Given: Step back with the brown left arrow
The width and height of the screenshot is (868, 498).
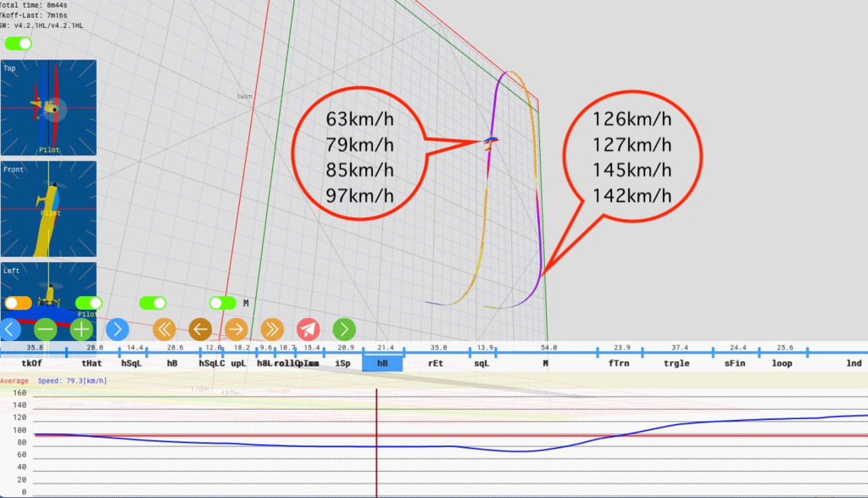Looking at the screenshot, I should (x=200, y=330).
